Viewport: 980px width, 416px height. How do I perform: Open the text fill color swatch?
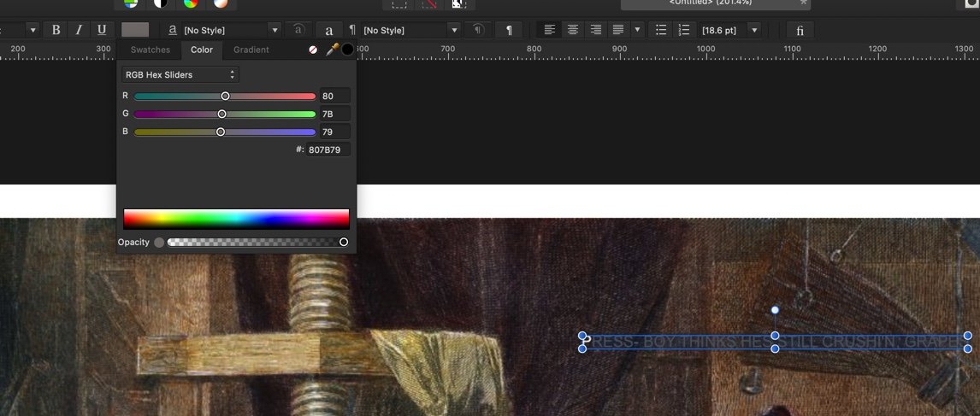click(x=135, y=30)
